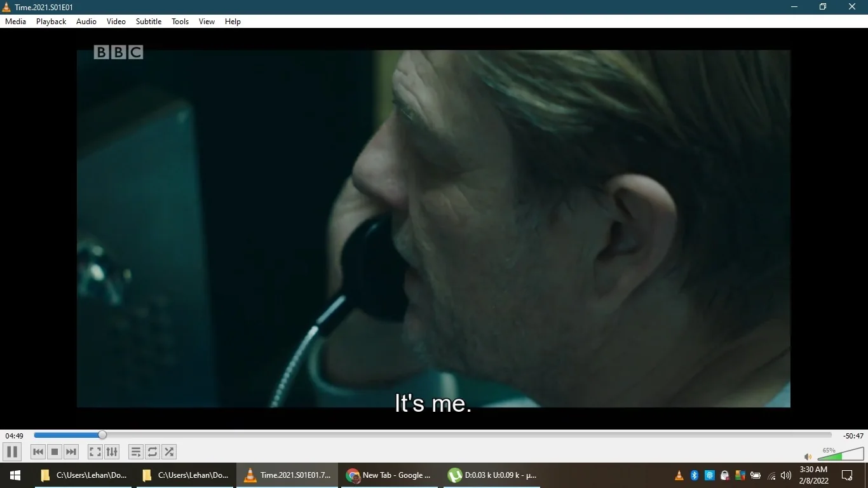Open Bluetooth tray icon
Viewport: 868px width, 488px height.
pyautogui.click(x=695, y=475)
